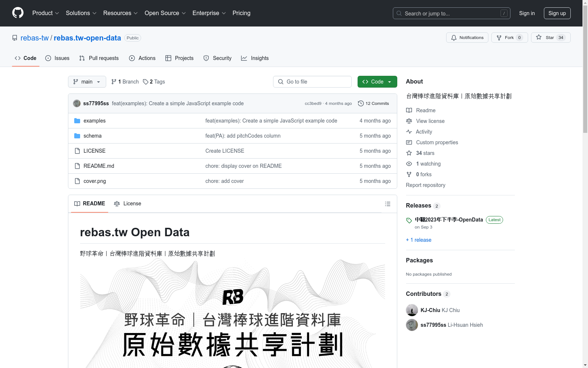Open the main branch selector
The width and height of the screenshot is (588, 368).
pos(87,82)
